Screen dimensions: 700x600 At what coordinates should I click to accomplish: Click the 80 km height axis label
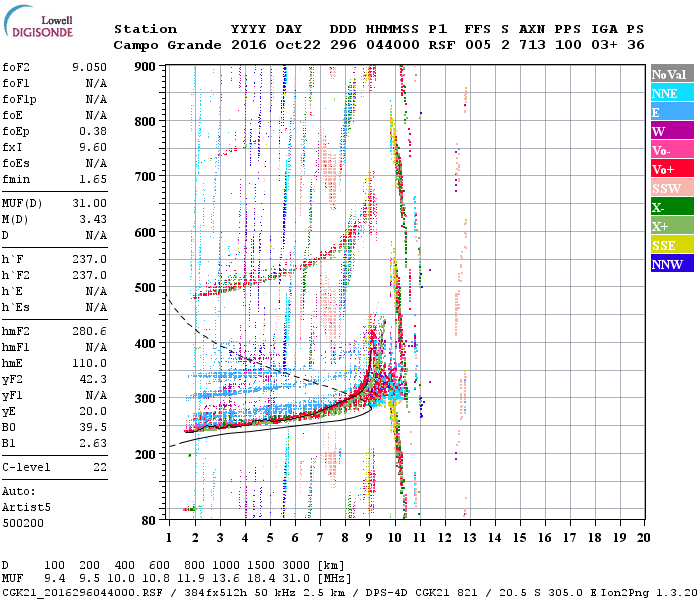[x=149, y=520]
